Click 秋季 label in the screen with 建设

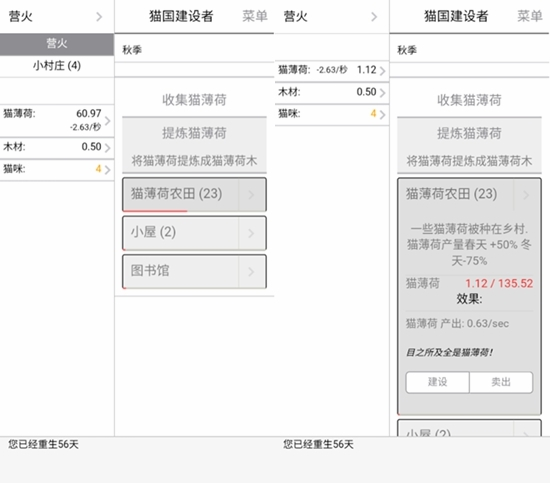pos(407,50)
